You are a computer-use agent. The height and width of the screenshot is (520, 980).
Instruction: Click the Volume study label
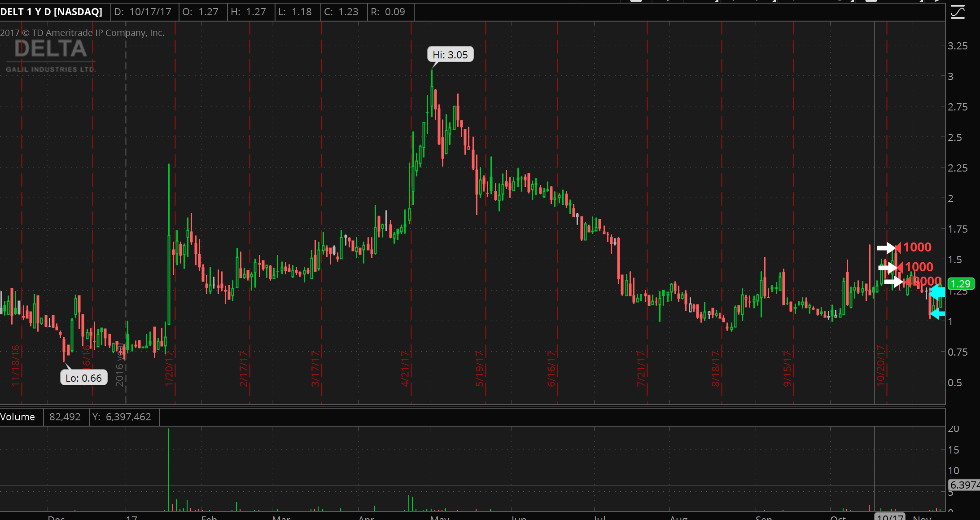[18, 417]
